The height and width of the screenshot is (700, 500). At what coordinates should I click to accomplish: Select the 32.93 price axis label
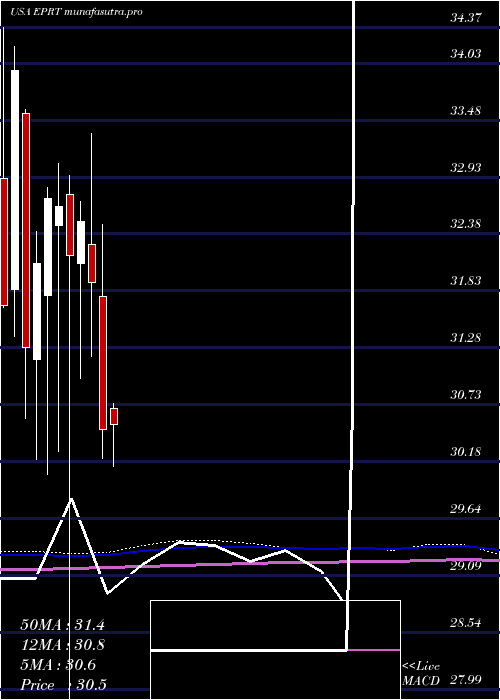click(x=466, y=168)
